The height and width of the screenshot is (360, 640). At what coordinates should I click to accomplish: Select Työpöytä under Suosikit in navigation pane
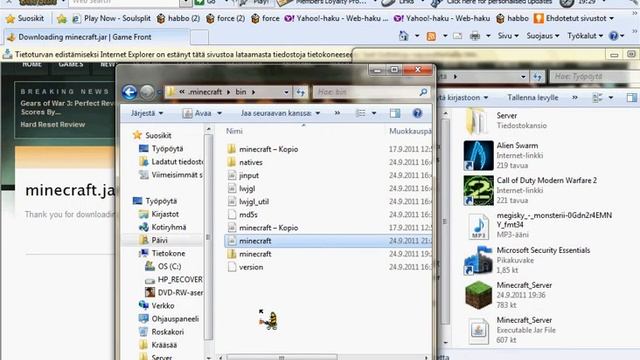162,149
